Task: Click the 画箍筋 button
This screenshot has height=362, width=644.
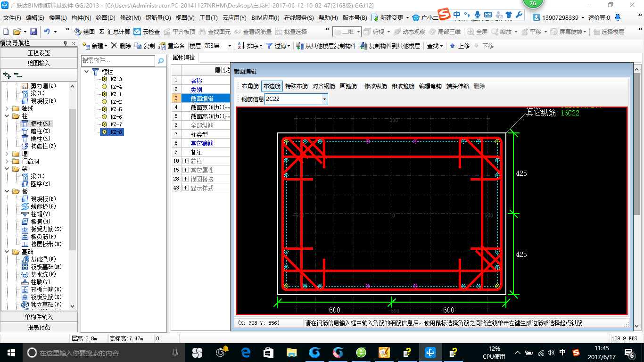Action: pos(348,86)
